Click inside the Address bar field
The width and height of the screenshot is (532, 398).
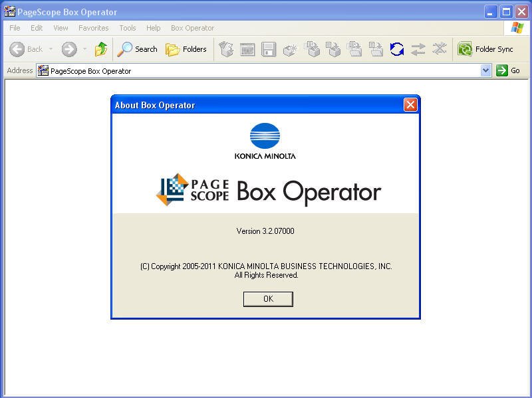[263, 70]
